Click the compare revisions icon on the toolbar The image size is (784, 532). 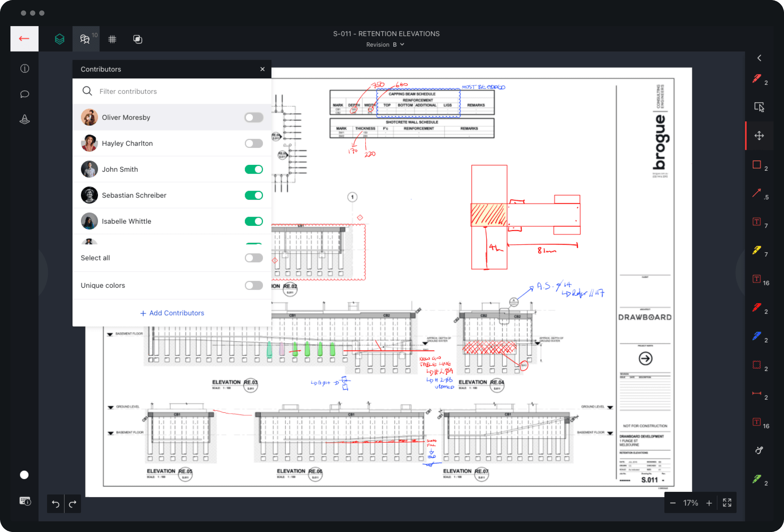click(x=138, y=39)
